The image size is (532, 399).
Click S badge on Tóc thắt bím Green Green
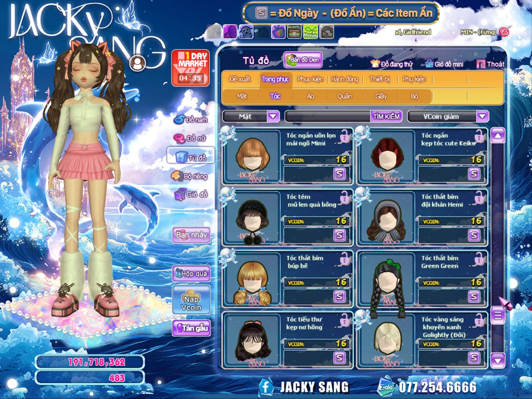(474, 296)
